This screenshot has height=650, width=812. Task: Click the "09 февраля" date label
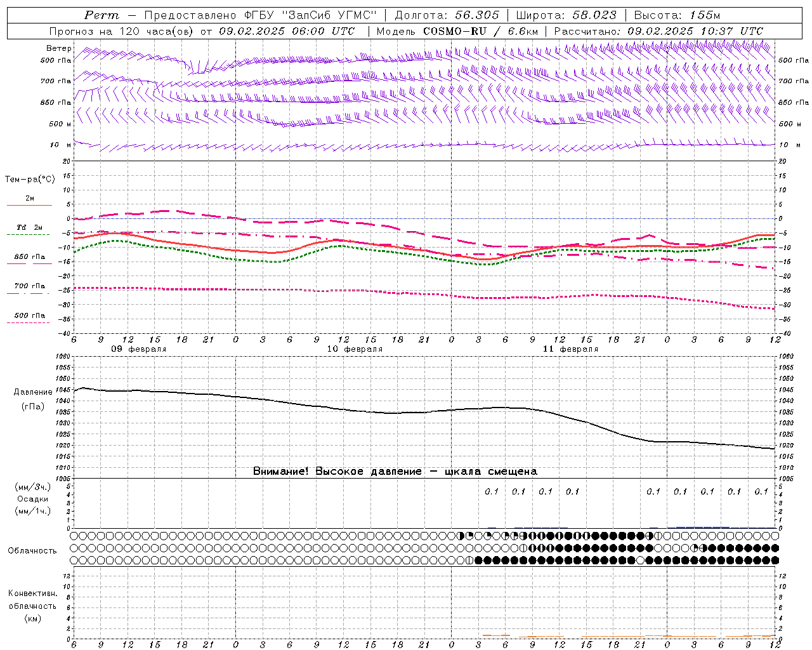click(x=139, y=349)
